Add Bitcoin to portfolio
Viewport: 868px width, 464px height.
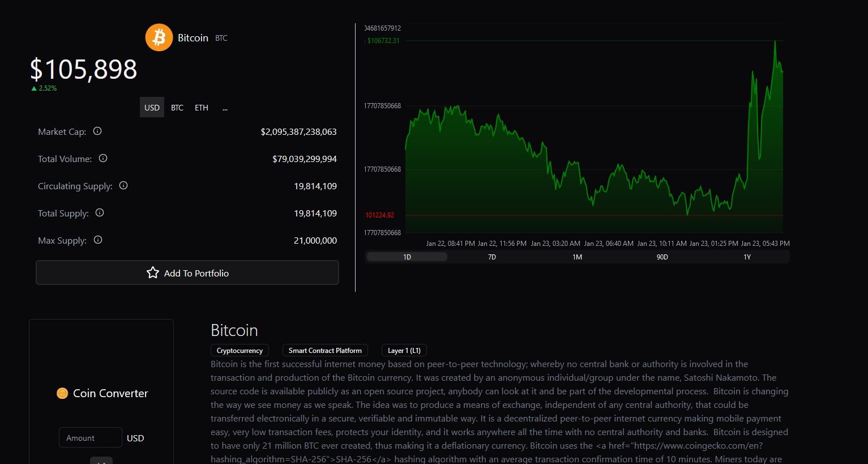tap(187, 273)
